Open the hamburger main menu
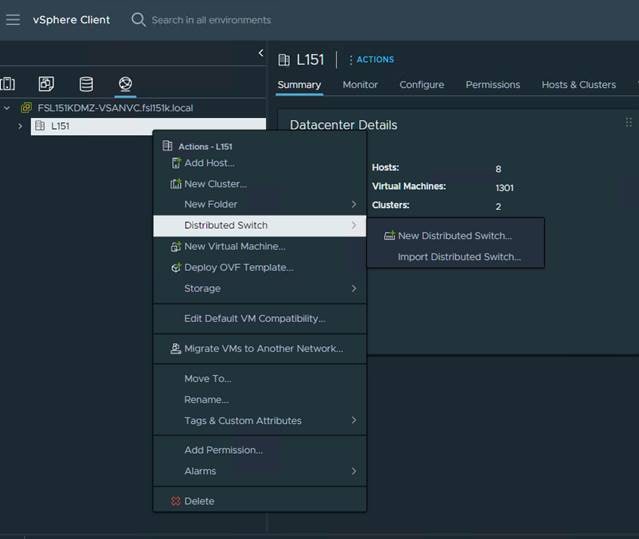Screen dimensions: 639x539 point(13,20)
